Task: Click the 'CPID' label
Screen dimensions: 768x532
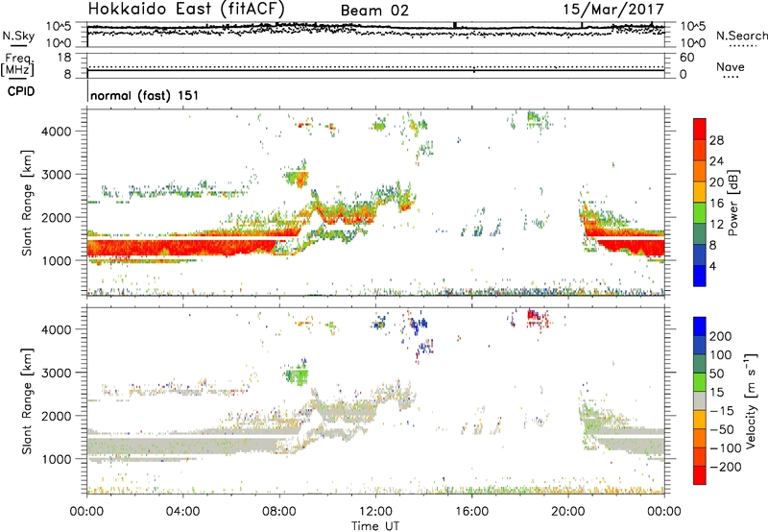Action: [21, 91]
